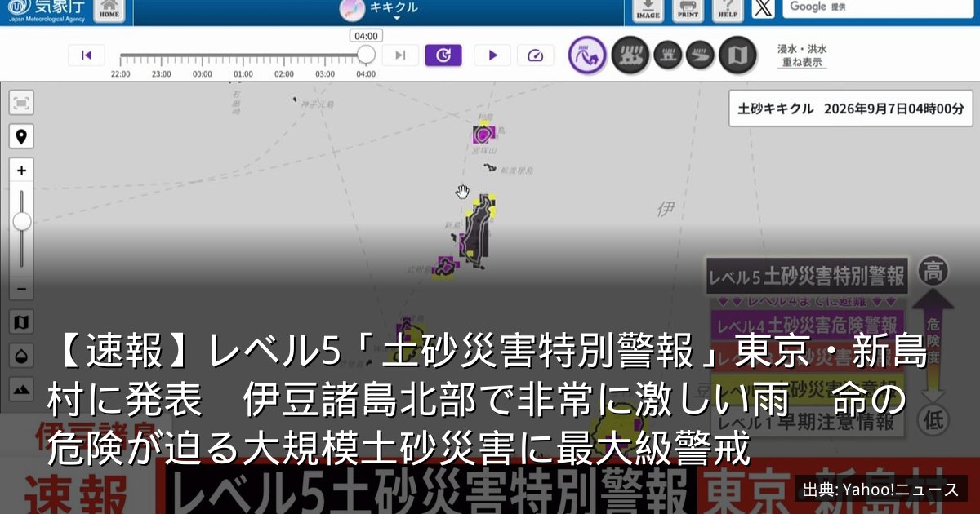980x514 pixels.
Task: Open the HOME button in header
Action: point(109,10)
